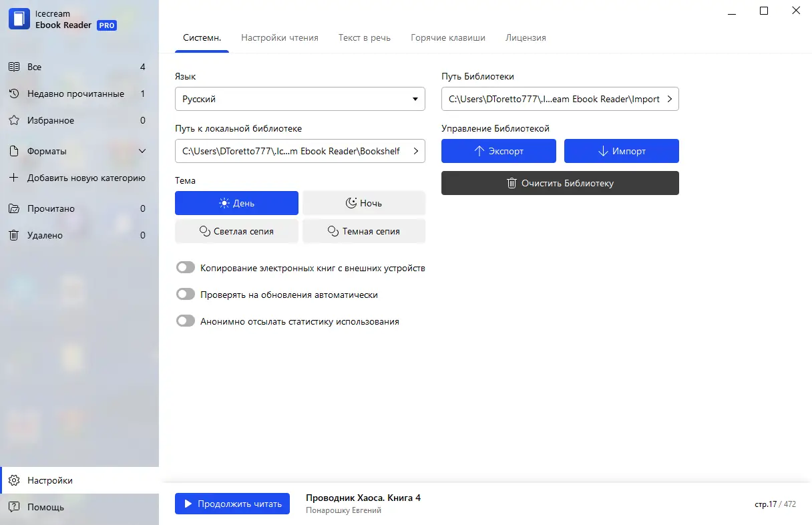Open Помощь in the sidebar

[x=79, y=507]
